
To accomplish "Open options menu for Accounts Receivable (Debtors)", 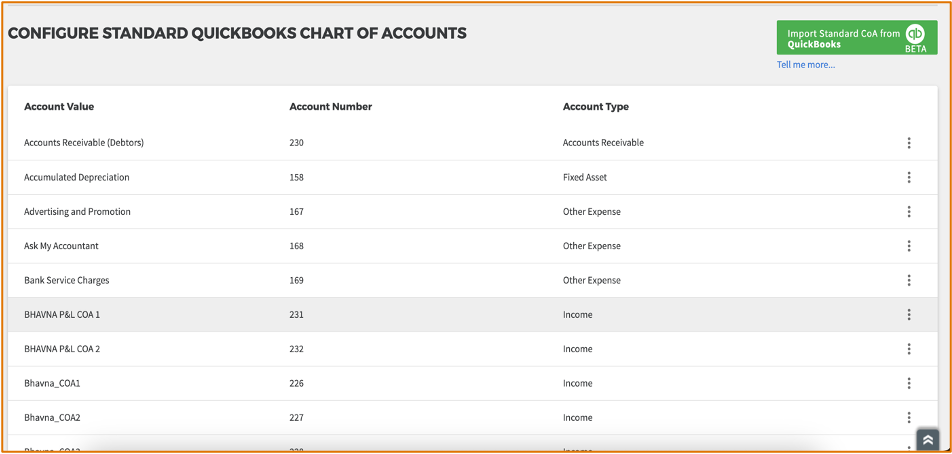I will point(909,143).
